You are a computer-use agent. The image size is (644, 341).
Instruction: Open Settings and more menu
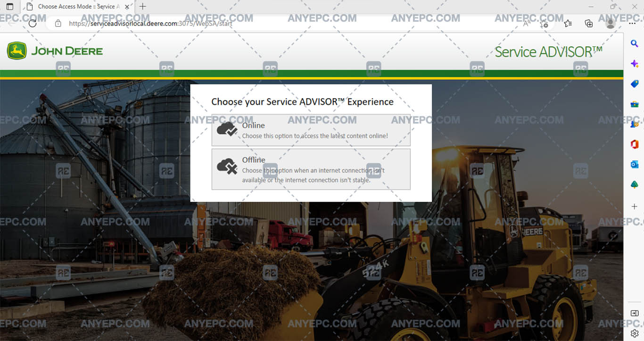tap(632, 23)
